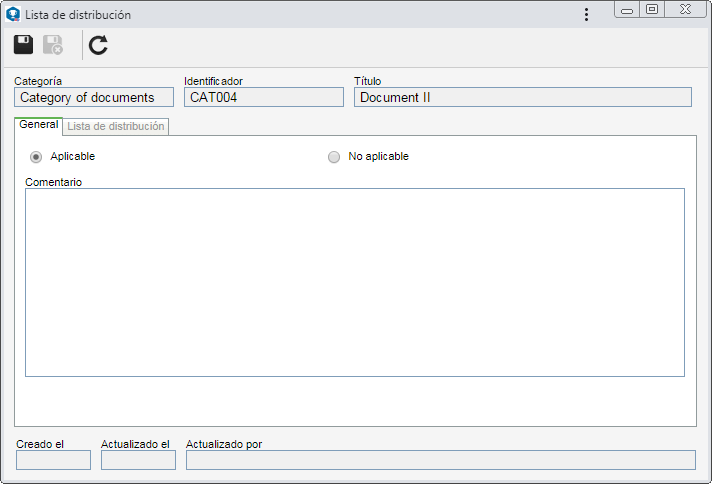Open the three-dot more options menu
The height and width of the screenshot is (484, 712).
586,15
